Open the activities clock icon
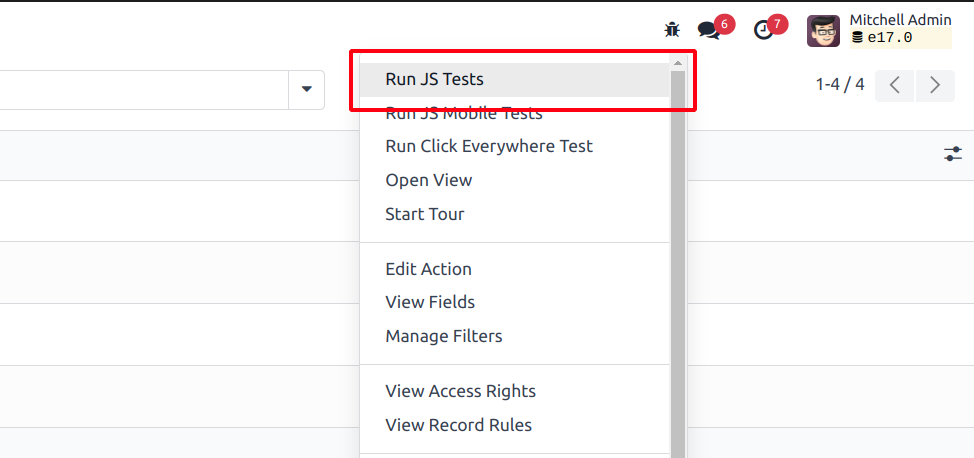 coord(763,30)
